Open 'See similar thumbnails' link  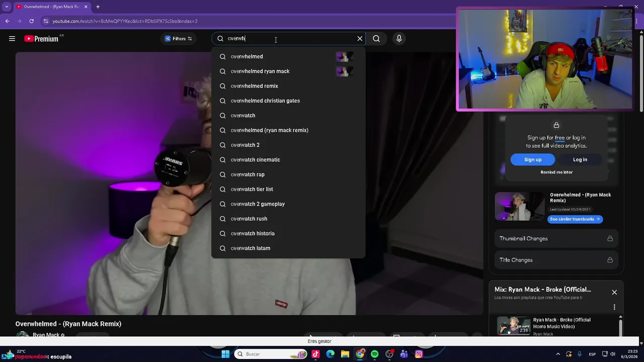575,219
